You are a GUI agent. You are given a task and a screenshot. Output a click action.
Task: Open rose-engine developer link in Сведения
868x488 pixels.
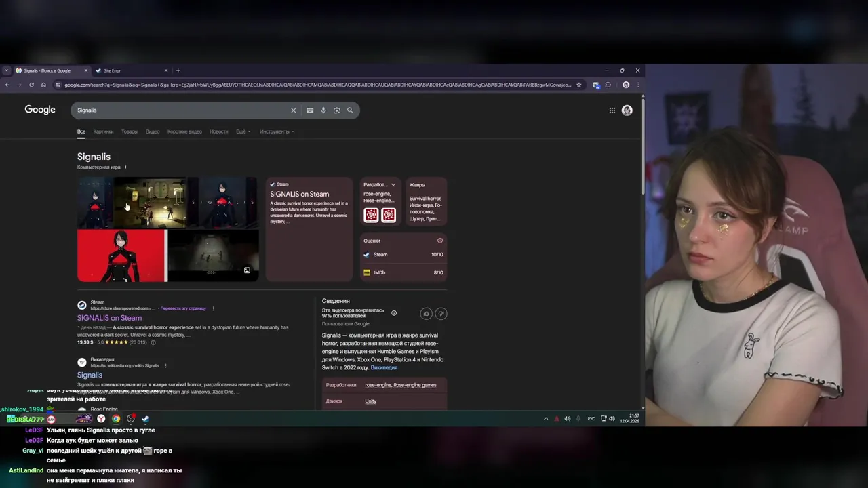378,385
